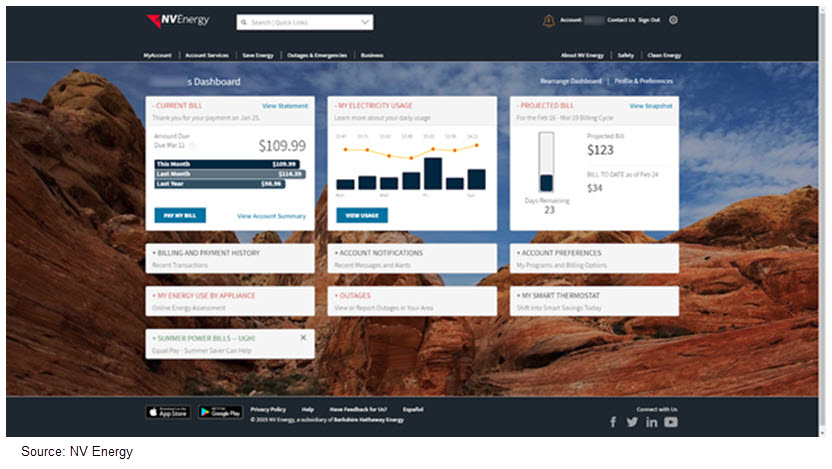The height and width of the screenshot is (469, 832).
Task: Click the $123 projected bill value
Action: click(x=600, y=150)
